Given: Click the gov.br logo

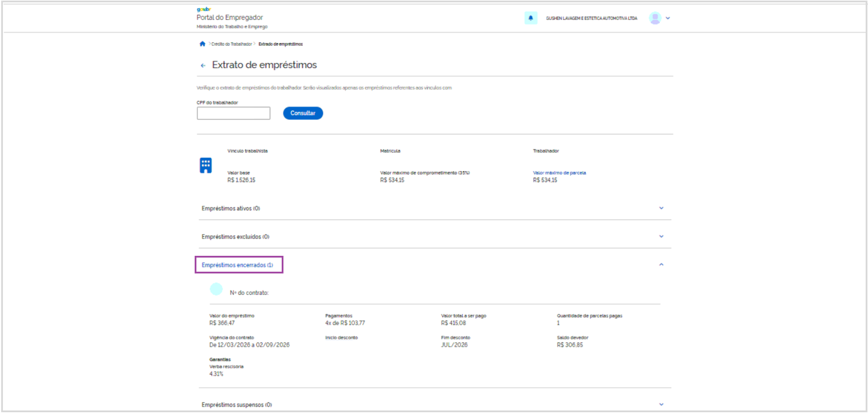Looking at the screenshot, I should (x=203, y=9).
